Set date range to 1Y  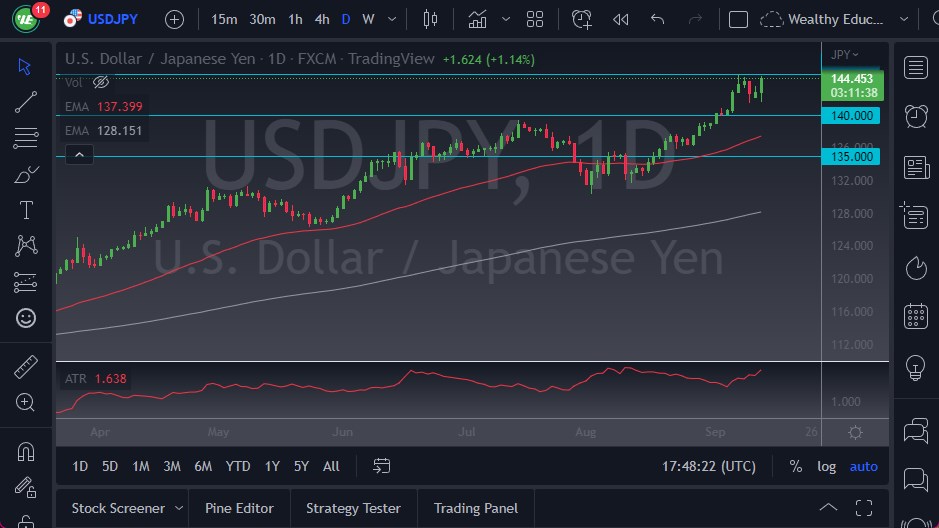pyautogui.click(x=272, y=466)
